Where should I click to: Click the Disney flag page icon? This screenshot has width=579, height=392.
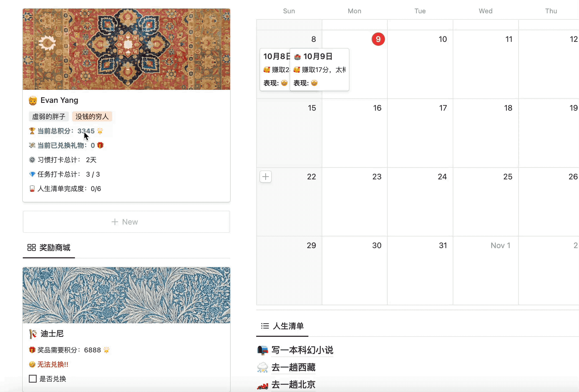pyautogui.click(x=33, y=334)
